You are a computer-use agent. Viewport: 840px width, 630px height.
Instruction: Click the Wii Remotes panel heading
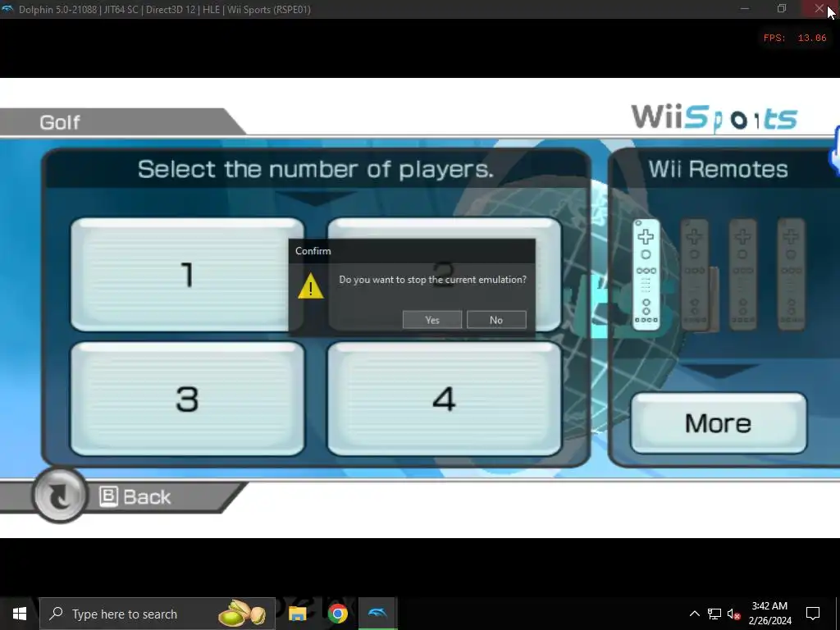pos(719,169)
